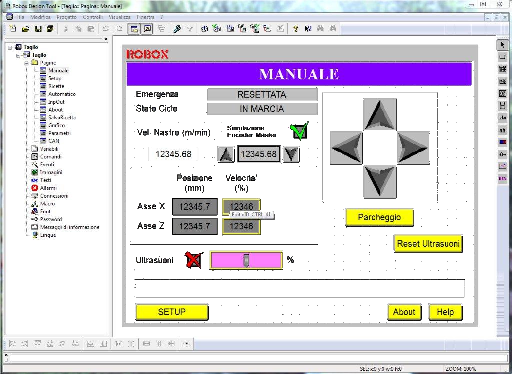The image size is (512, 374).
Task: Click the right arrow jog pad button
Action: 413,148
